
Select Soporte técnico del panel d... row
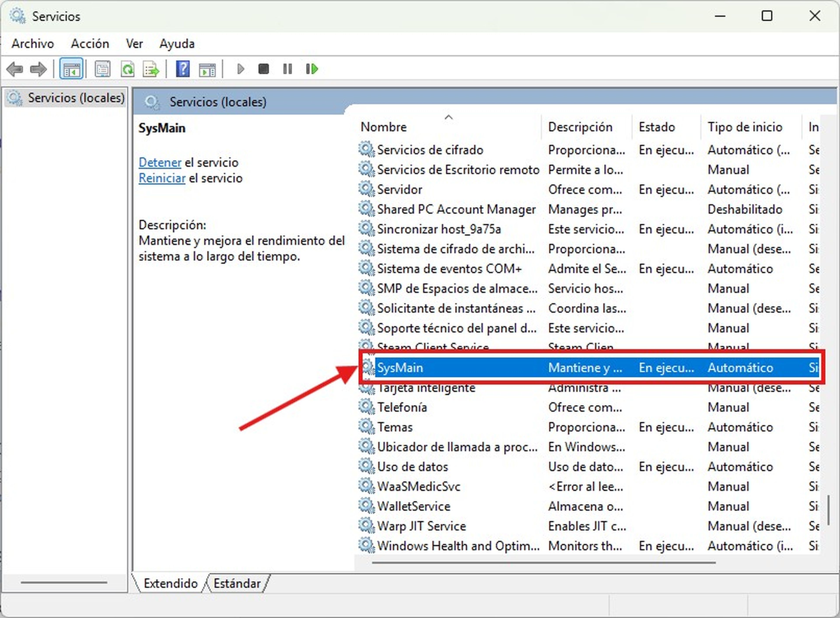click(x=589, y=328)
